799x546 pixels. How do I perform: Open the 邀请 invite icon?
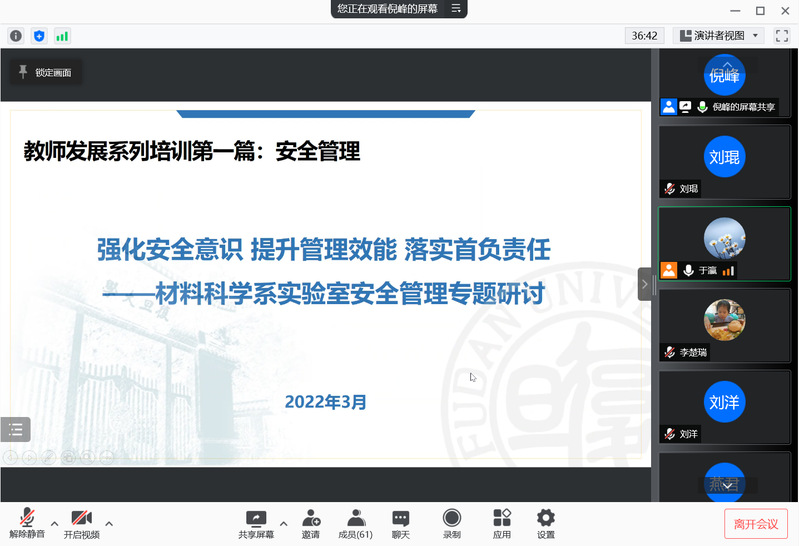point(311,518)
